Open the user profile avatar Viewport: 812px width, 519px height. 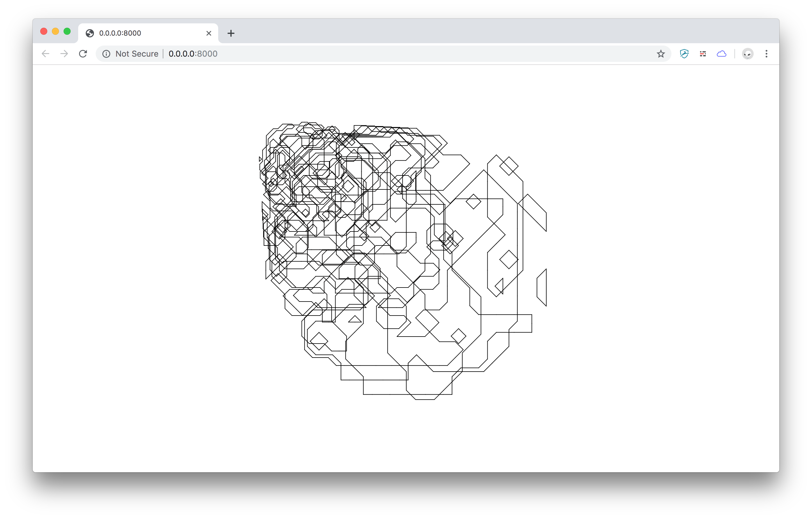click(x=748, y=54)
